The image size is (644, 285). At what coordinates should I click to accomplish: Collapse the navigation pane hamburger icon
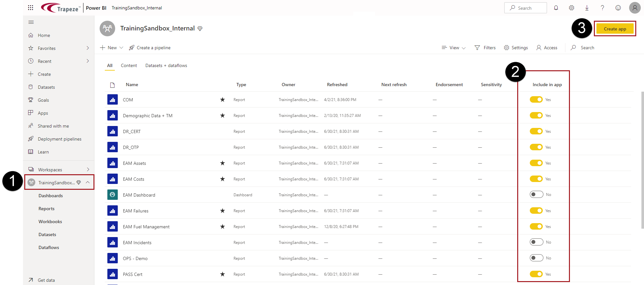(x=31, y=22)
